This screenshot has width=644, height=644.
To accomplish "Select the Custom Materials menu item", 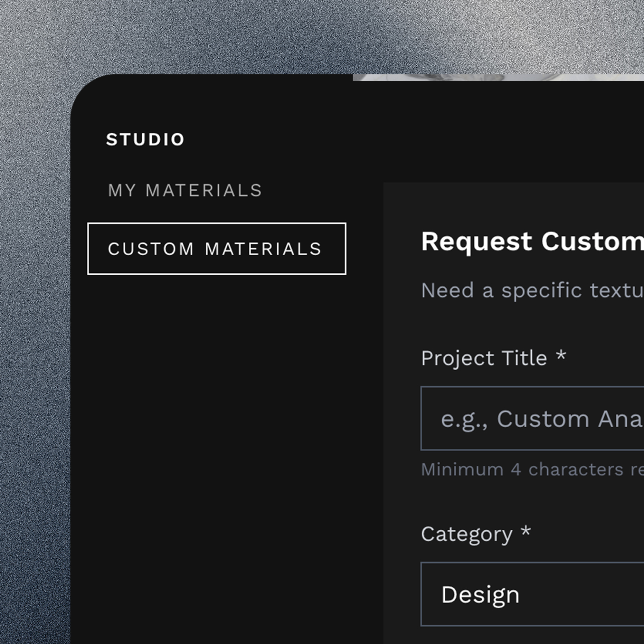I will pyautogui.click(x=215, y=249).
